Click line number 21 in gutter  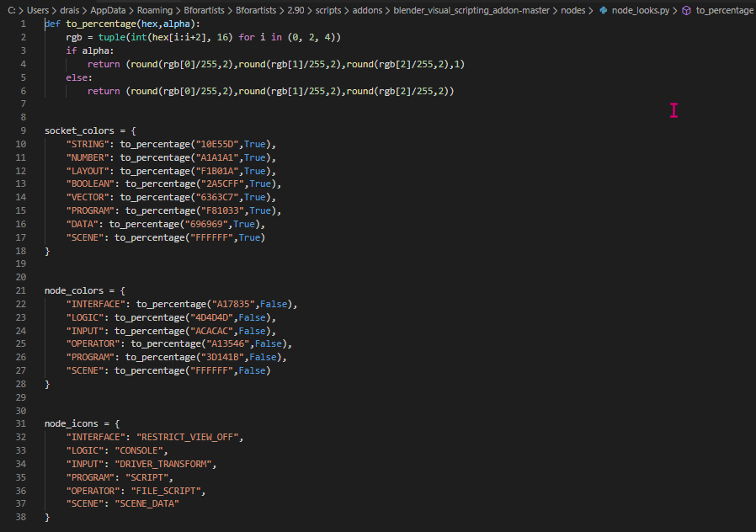click(x=21, y=290)
